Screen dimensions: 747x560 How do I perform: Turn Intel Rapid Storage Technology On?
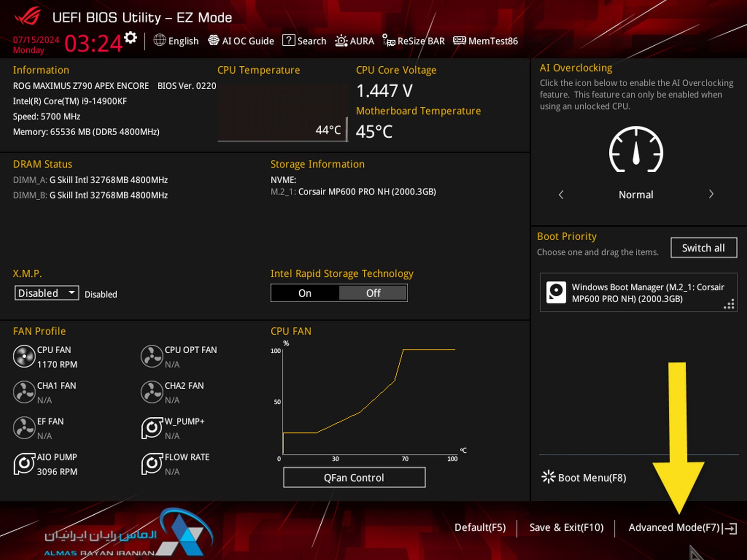point(305,293)
